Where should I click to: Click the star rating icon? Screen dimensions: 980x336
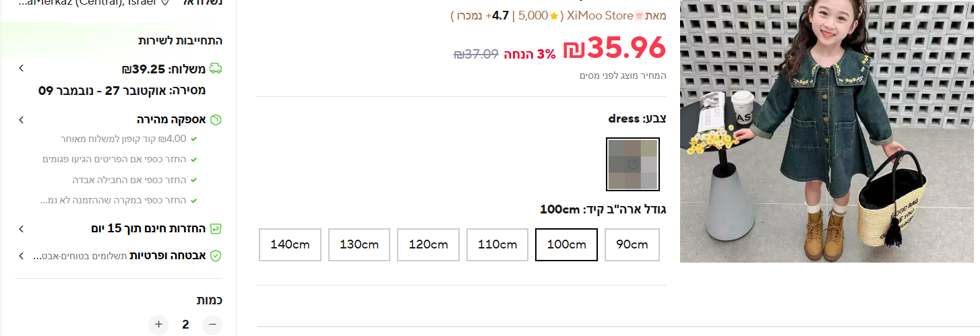click(x=554, y=15)
